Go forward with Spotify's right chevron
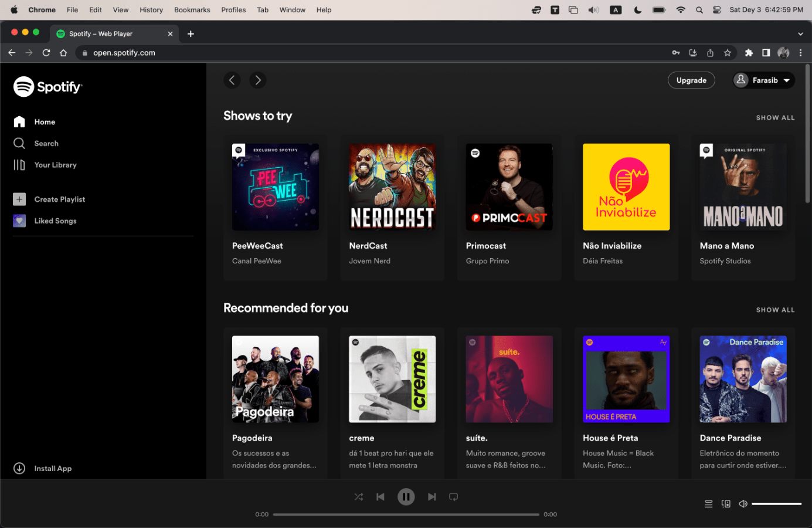 [258, 80]
